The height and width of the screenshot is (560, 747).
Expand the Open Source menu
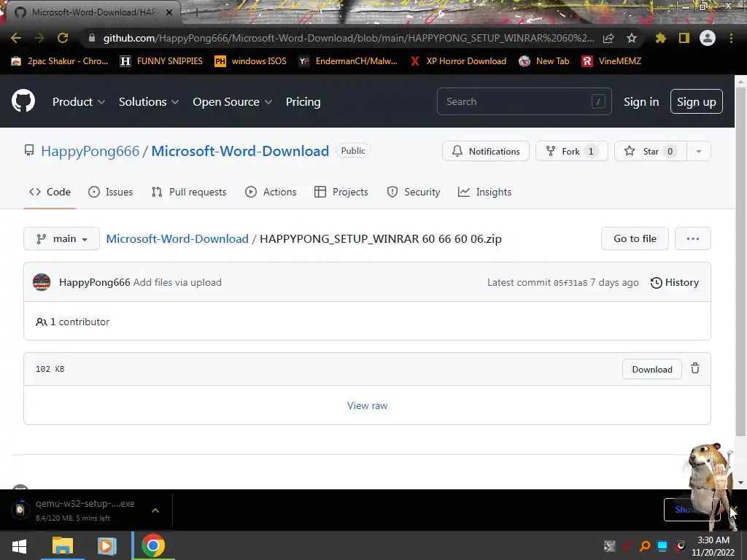pyautogui.click(x=233, y=101)
